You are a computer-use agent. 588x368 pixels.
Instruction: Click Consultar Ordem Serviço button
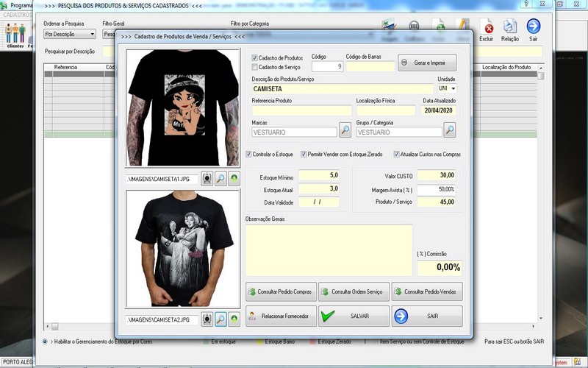(x=354, y=291)
